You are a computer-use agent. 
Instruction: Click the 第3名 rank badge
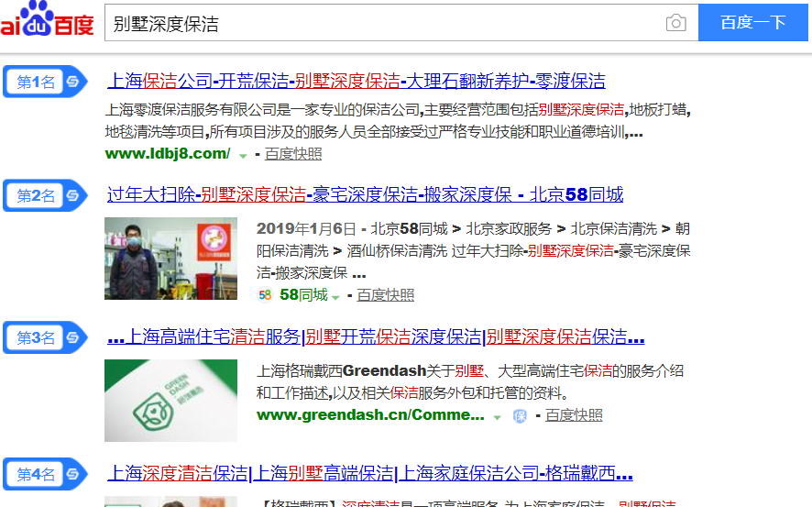point(45,337)
